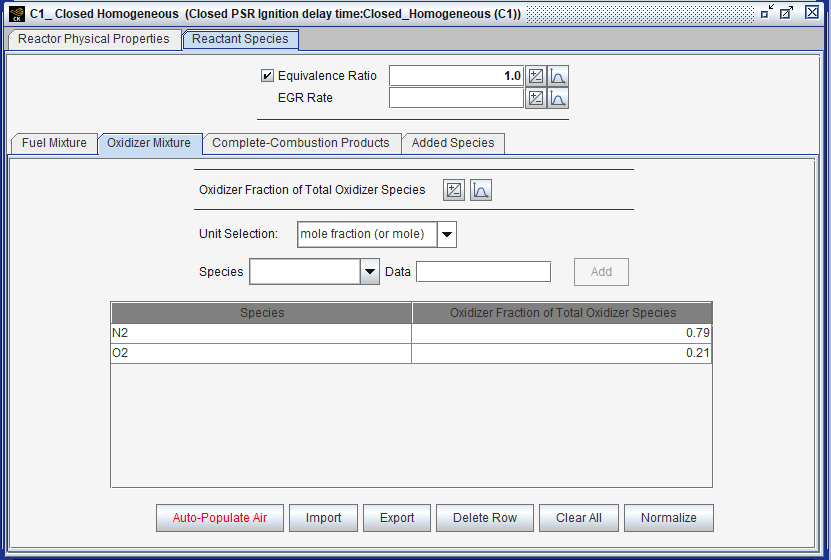Select the Oxidizer Mixture tab
The width and height of the screenshot is (831, 560).
pyautogui.click(x=149, y=143)
